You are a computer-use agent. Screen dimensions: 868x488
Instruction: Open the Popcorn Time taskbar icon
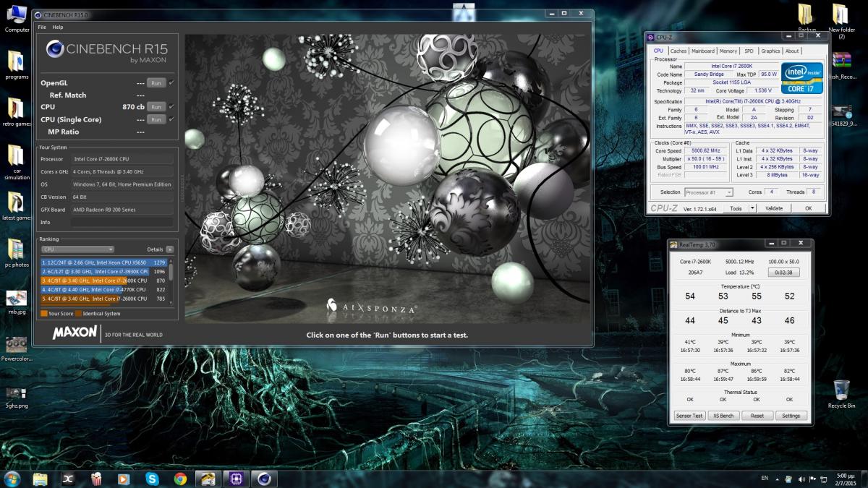click(96, 478)
